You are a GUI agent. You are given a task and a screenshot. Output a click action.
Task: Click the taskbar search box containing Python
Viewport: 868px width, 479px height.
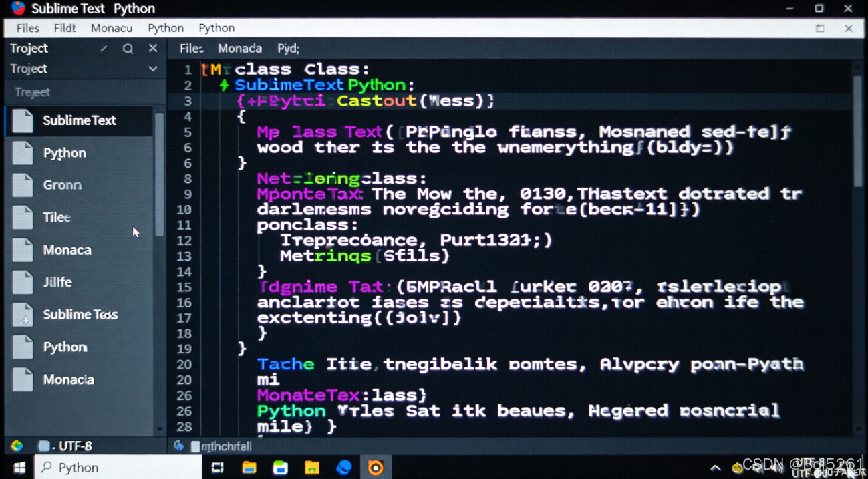point(118,468)
